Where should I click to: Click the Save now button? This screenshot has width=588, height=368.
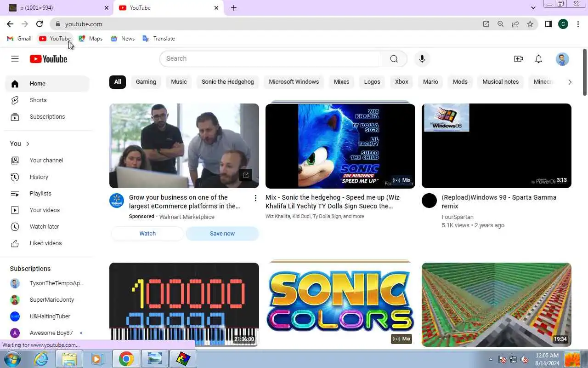[222, 234]
